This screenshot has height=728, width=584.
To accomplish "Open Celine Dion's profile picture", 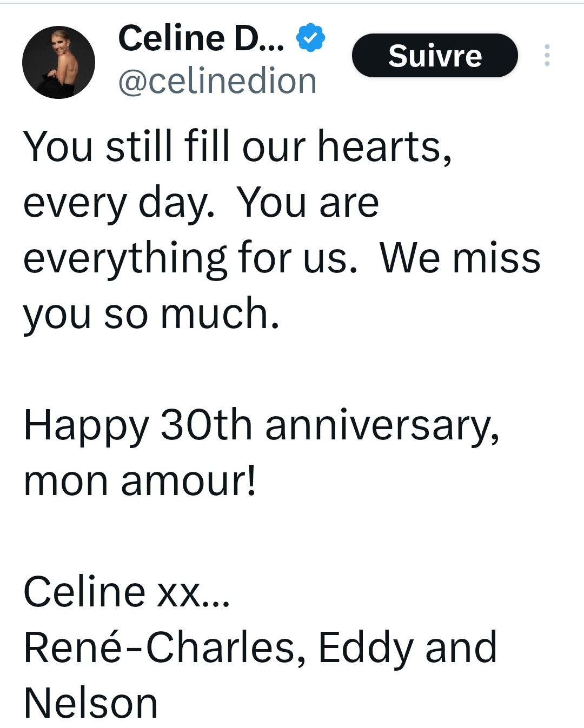I will coord(58,62).
